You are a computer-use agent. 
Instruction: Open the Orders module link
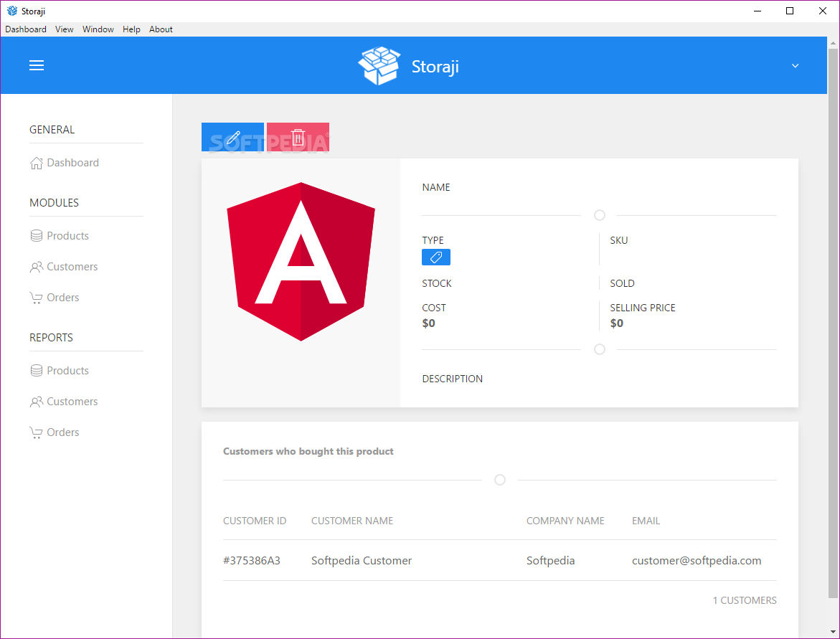[62, 298]
